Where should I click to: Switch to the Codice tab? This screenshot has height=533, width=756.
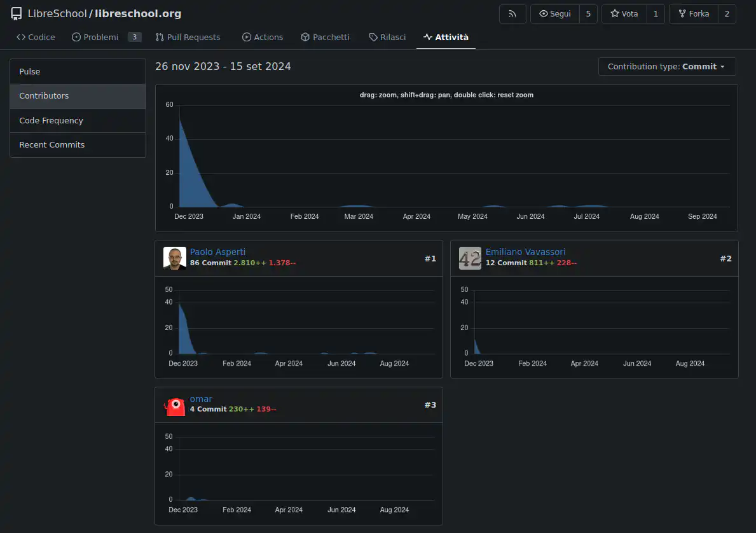click(36, 37)
